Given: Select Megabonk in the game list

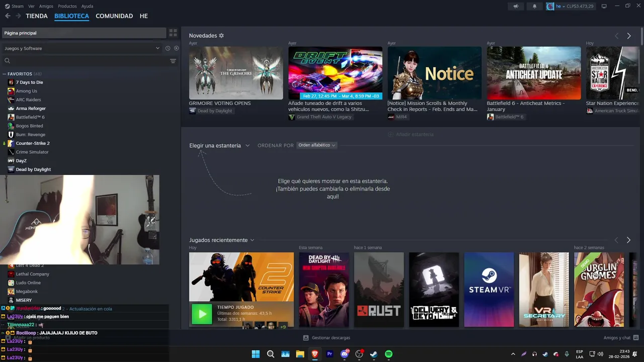Looking at the screenshot, I should click(x=27, y=292).
